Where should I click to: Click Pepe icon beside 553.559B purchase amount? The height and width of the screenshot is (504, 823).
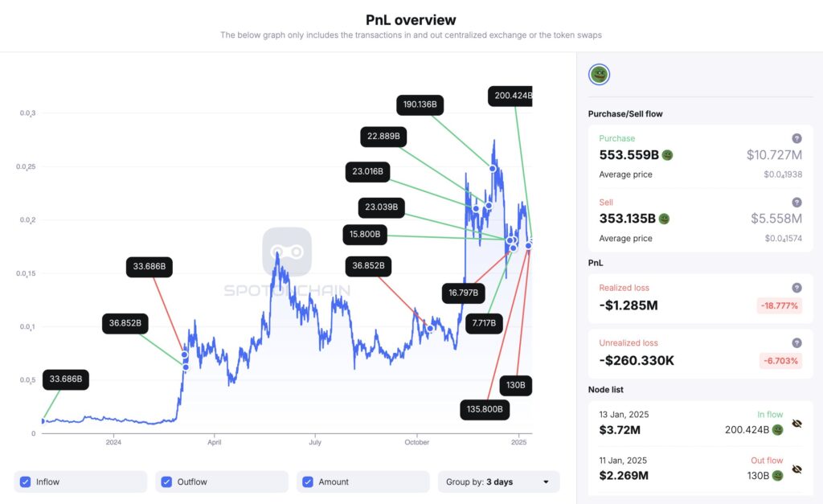pyautogui.click(x=667, y=155)
